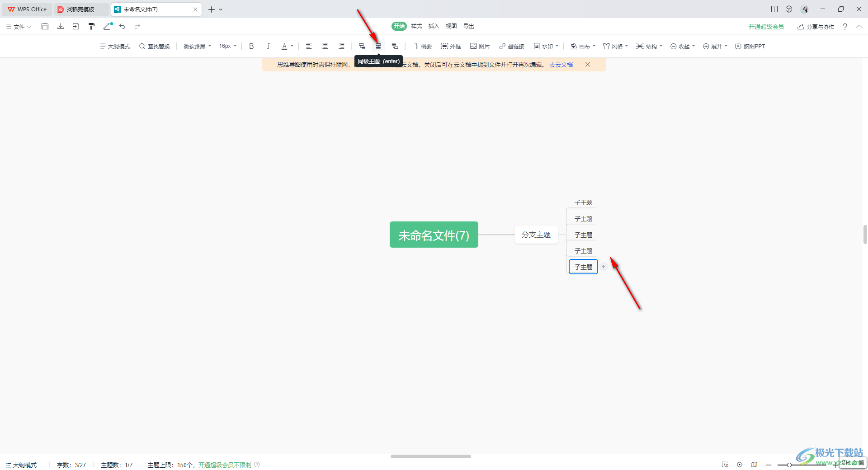Toggle bold text formatting
The image size is (868, 470).
(251, 46)
